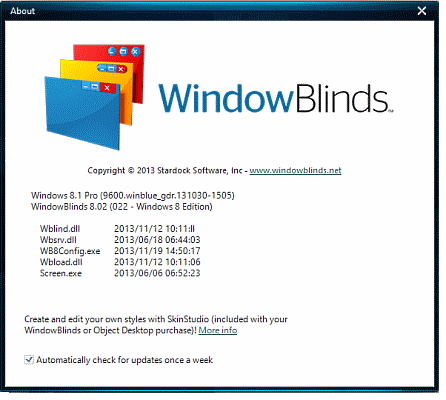Click the 2013/06/18 06:44:03 timestamp
Screen dimensions: 446x400
click(157, 240)
